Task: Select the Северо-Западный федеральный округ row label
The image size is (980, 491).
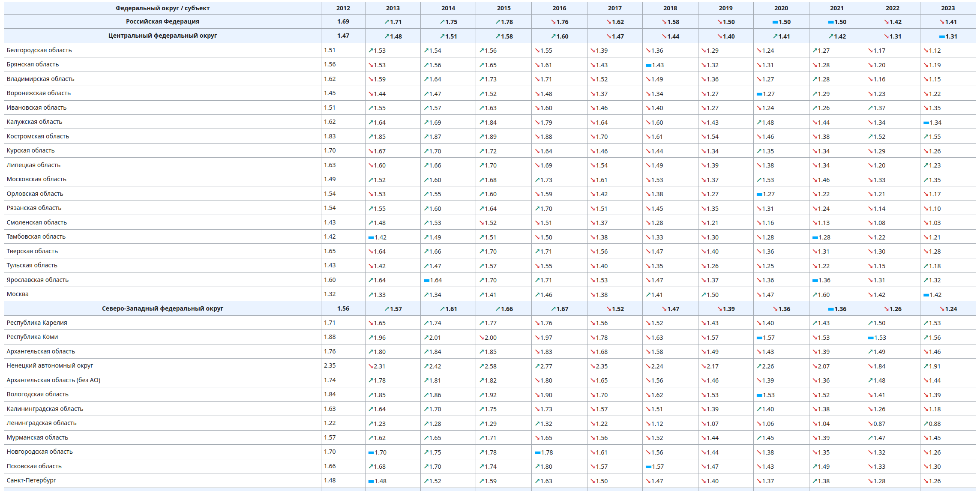Action: pos(162,308)
